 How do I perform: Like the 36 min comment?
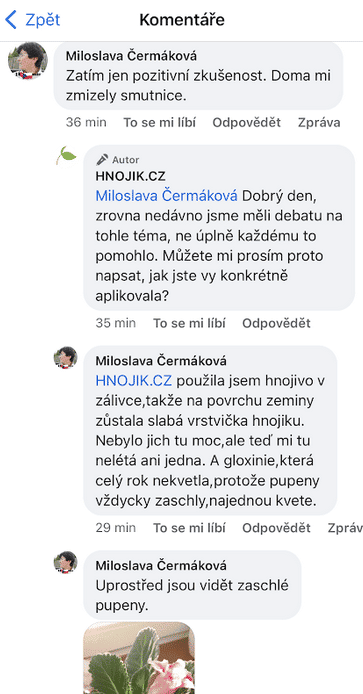click(x=159, y=123)
